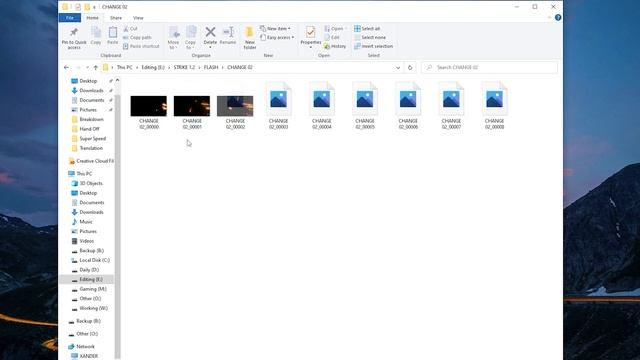This screenshot has height=360, width=640.
Task: Click the Refresh button
Action: click(x=410, y=67)
